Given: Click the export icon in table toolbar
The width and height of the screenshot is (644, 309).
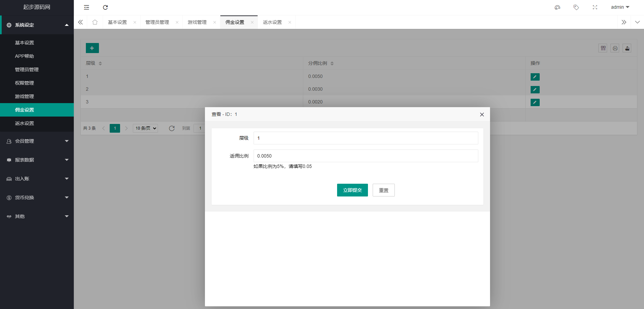Looking at the screenshot, I should point(627,48).
